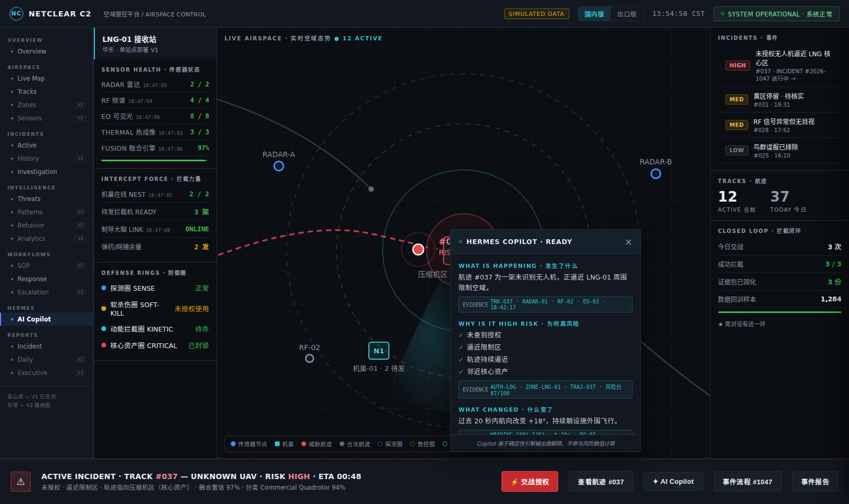Click the gray legal track dot on map
The image size is (849, 504).
pos(371,189)
